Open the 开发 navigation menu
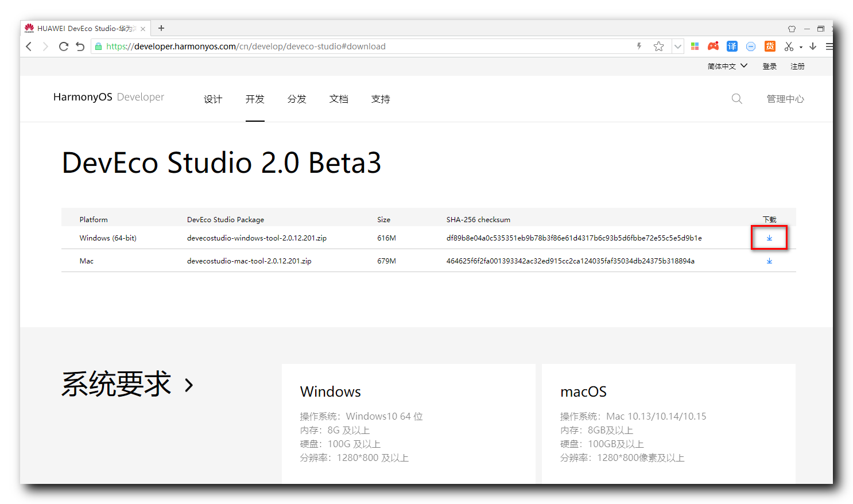The height and width of the screenshot is (504, 853). tap(255, 99)
